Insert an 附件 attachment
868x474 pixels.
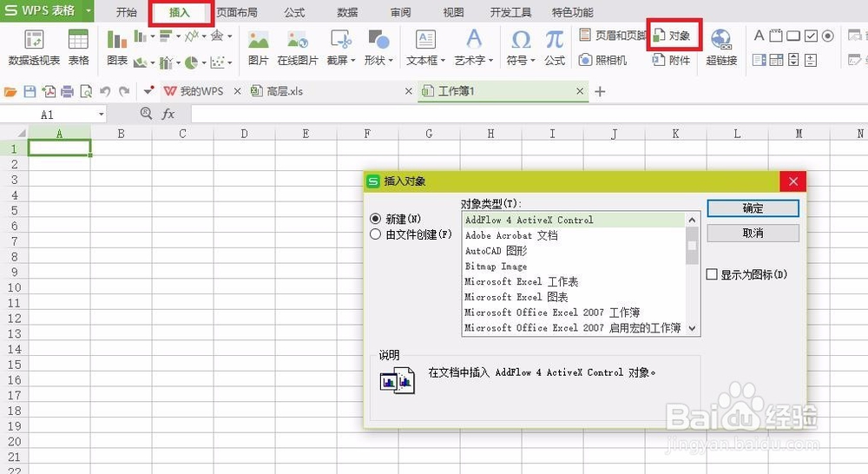pos(671,60)
